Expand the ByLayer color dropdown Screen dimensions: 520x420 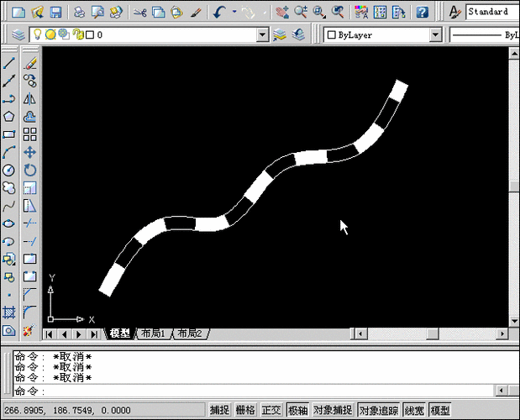(435, 34)
